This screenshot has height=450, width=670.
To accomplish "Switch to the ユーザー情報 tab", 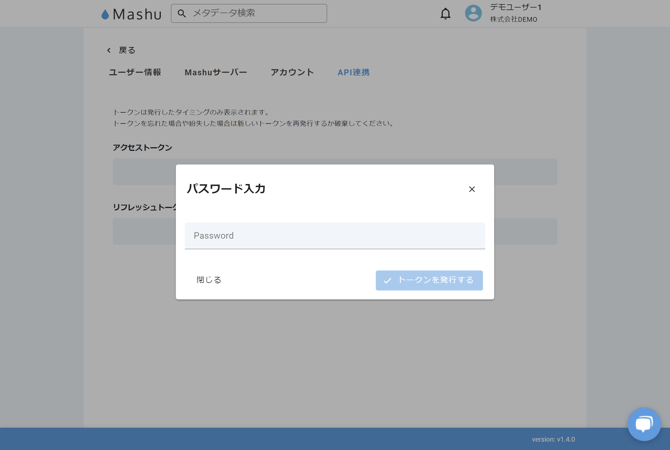I will coord(135,72).
